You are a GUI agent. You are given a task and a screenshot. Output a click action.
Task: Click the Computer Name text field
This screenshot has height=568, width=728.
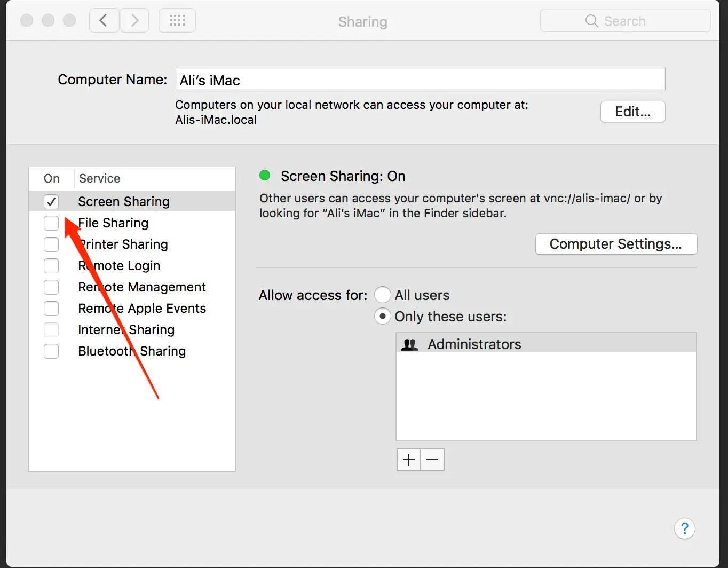point(420,79)
